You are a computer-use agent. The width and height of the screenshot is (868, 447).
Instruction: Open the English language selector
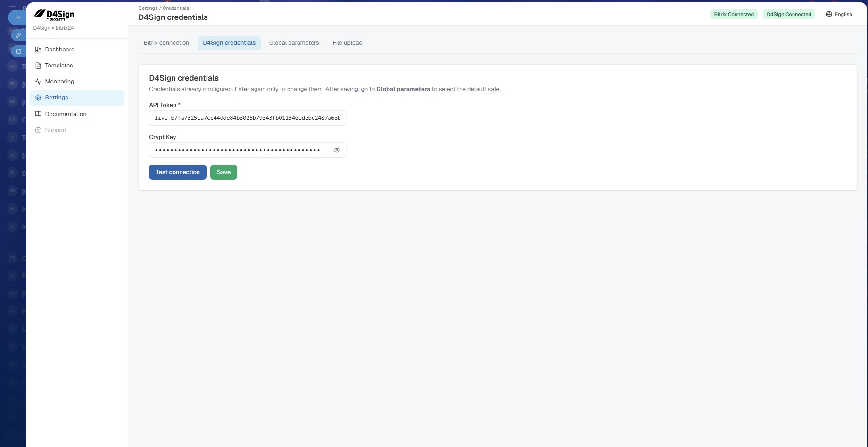pyautogui.click(x=839, y=15)
